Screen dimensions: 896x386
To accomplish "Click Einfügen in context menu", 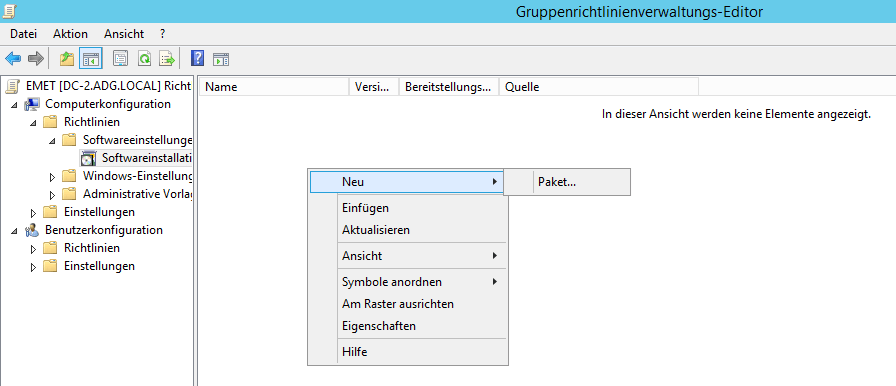I will (x=407, y=208).
